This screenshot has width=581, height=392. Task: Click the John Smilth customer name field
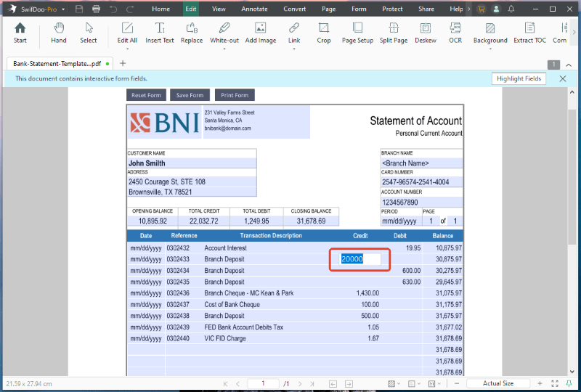click(x=192, y=163)
